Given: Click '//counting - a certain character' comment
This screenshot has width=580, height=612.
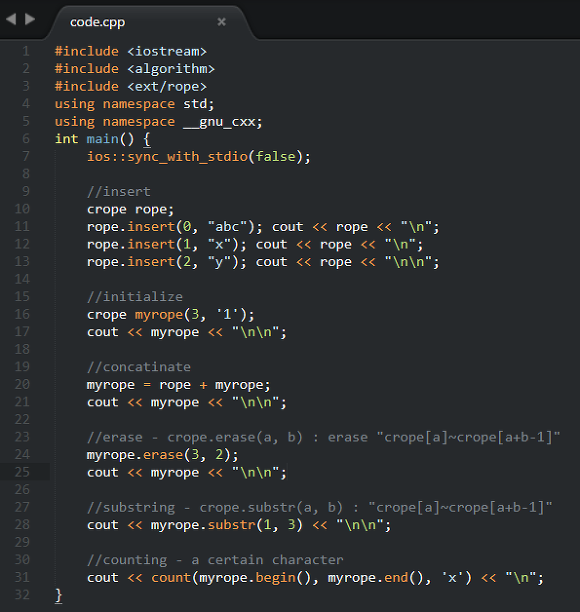Looking at the screenshot, I should click(215, 560).
